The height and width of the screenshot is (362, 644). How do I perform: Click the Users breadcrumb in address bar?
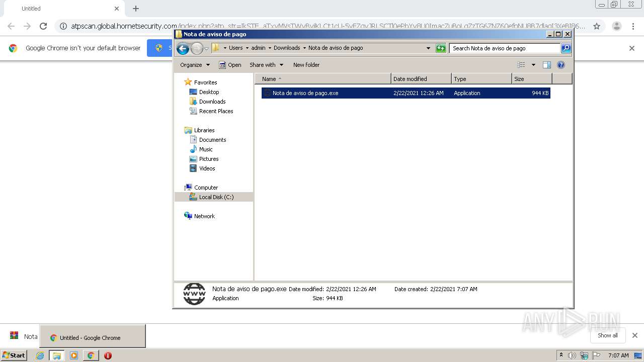point(235,48)
